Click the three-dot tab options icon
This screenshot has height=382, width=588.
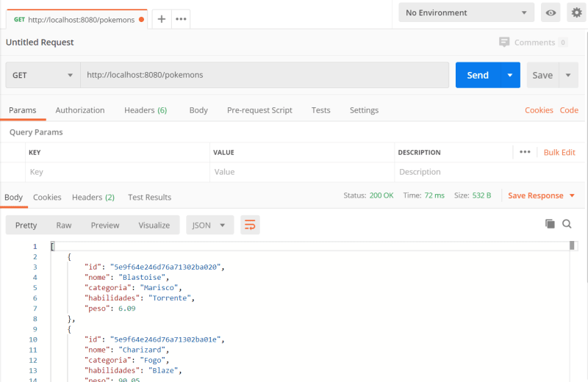coord(181,19)
